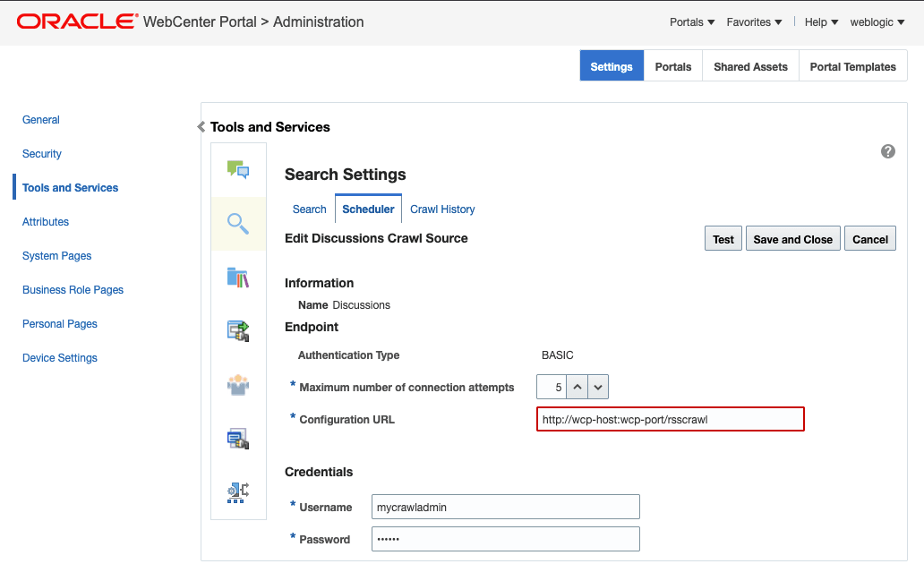This screenshot has height=581, width=924.
Task: Open Device Settings link
Action: coord(59,358)
